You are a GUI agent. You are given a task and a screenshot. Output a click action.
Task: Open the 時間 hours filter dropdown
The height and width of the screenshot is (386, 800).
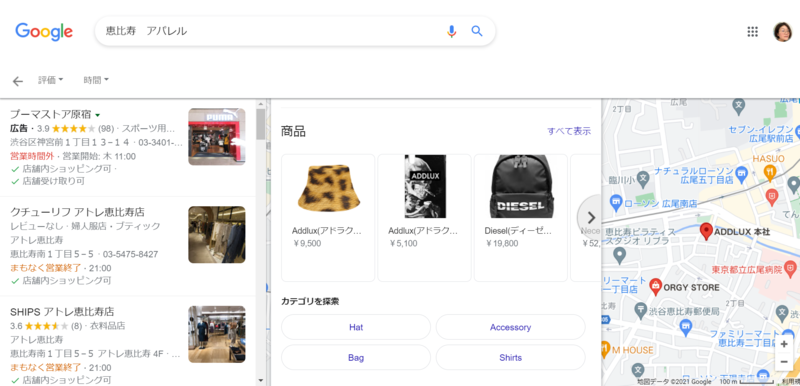point(96,80)
